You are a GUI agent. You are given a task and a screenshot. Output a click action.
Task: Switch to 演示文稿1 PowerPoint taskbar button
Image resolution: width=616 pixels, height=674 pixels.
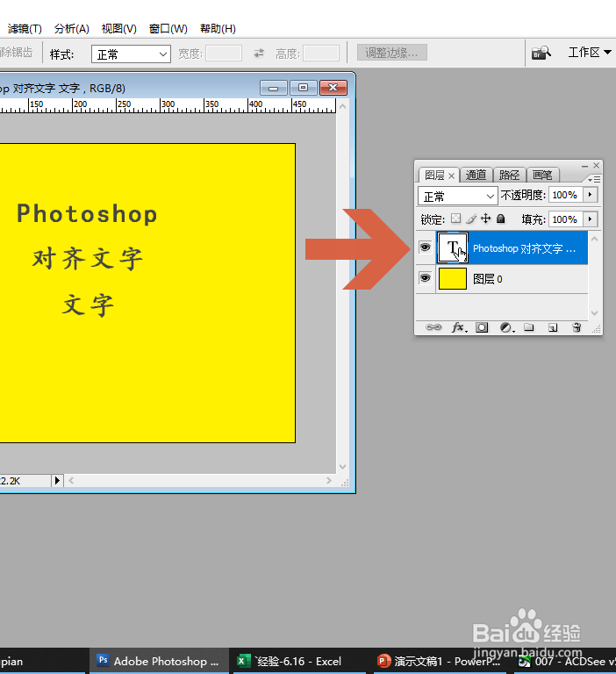[x=441, y=661]
